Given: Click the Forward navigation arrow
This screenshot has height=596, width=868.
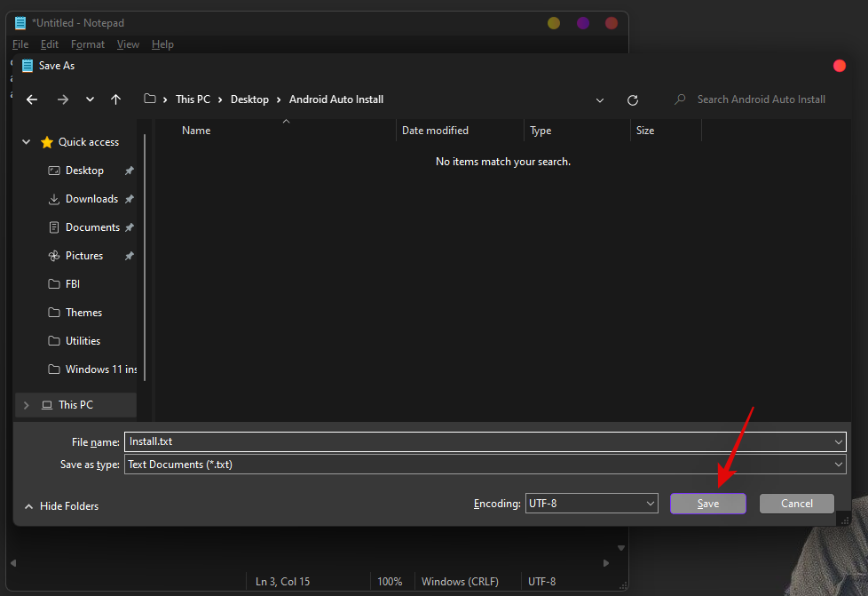Looking at the screenshot, I should coord(62,99).
